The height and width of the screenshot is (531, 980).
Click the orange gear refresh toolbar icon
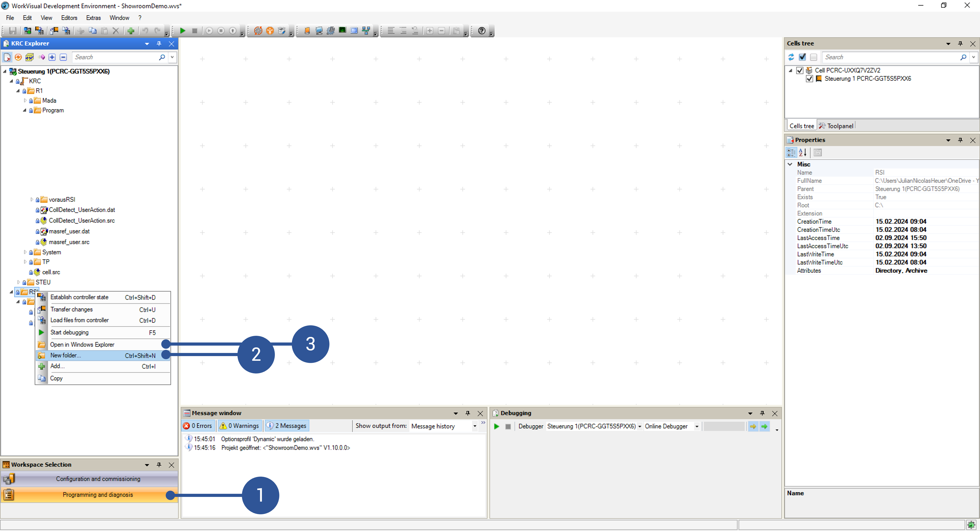tap(258, 31)
